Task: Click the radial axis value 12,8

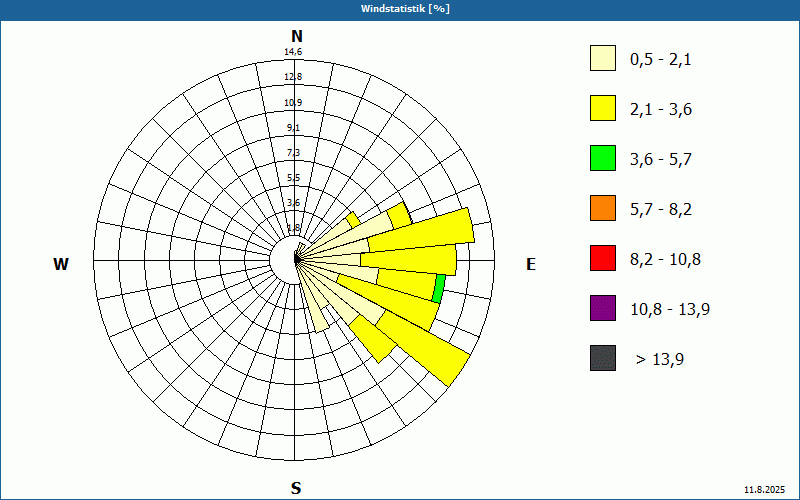Action: 293,77
